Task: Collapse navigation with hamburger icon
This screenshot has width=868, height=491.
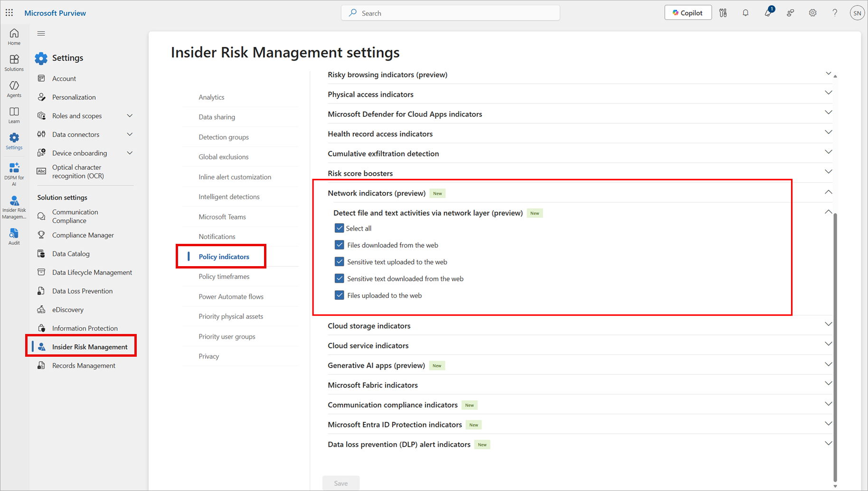Action: coord(41,33)
